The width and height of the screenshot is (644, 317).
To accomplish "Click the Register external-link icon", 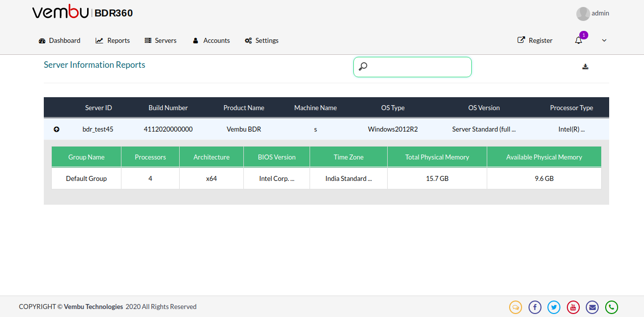I will click(521, 40).
